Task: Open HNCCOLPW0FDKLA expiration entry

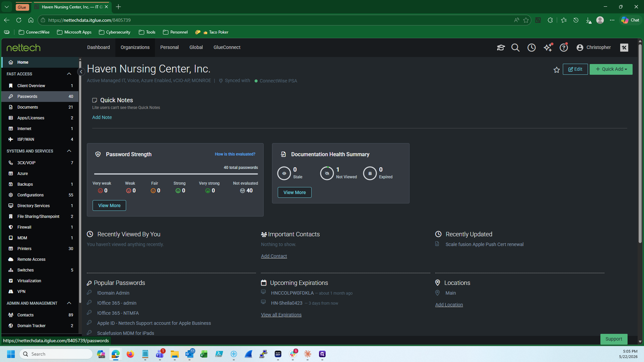Action: click(x=292, y=293)
